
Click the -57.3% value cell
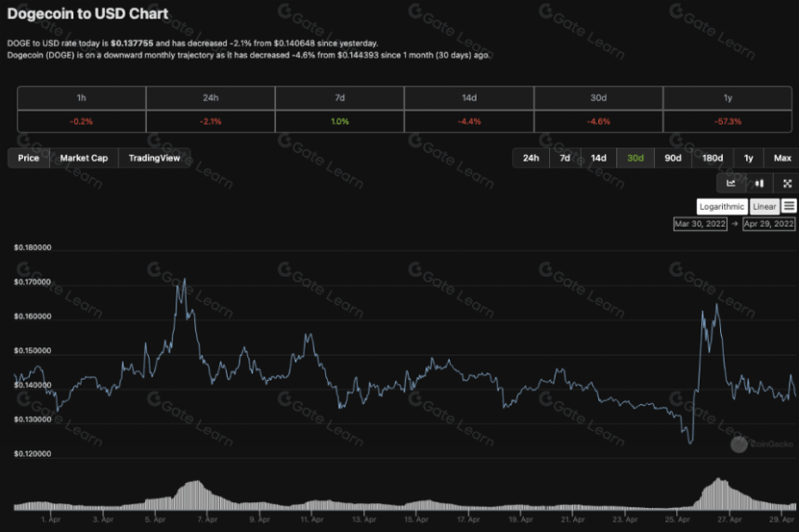(x=727, y=122)
